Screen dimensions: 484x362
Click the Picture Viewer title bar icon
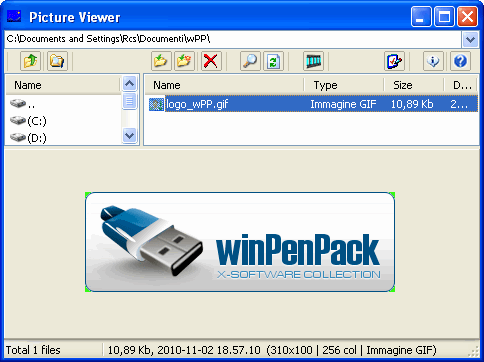[x=14, y=16]
